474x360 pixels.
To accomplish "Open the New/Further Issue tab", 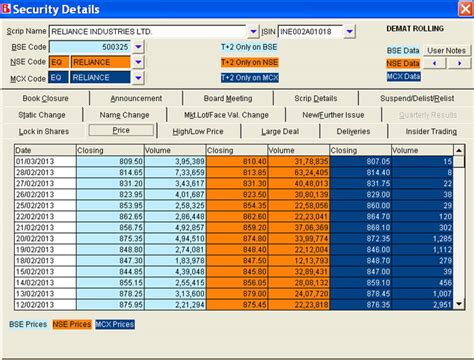I will [x=333, y=115].
